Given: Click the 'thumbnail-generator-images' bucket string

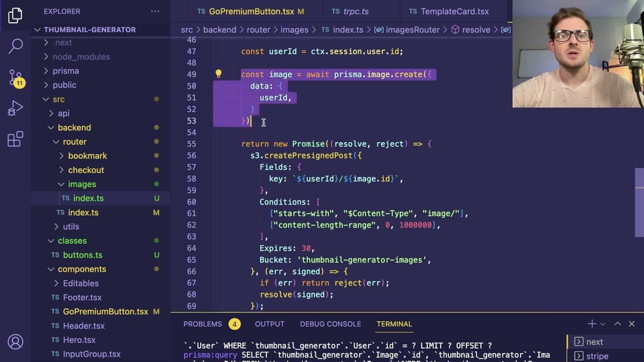Looking at the screenshot, I should coord(364,260).
